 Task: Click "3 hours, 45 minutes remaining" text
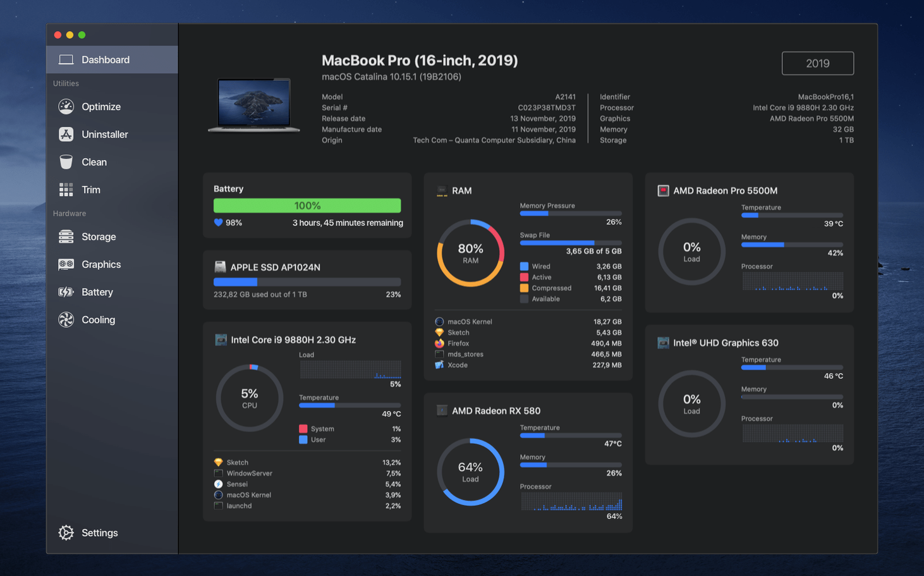tap(348, 223)
